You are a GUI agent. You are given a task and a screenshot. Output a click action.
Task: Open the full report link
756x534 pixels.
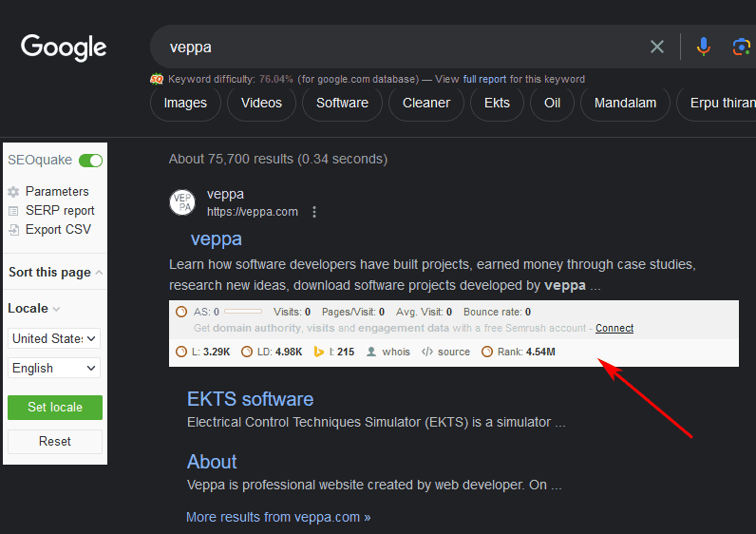(484, 79)
